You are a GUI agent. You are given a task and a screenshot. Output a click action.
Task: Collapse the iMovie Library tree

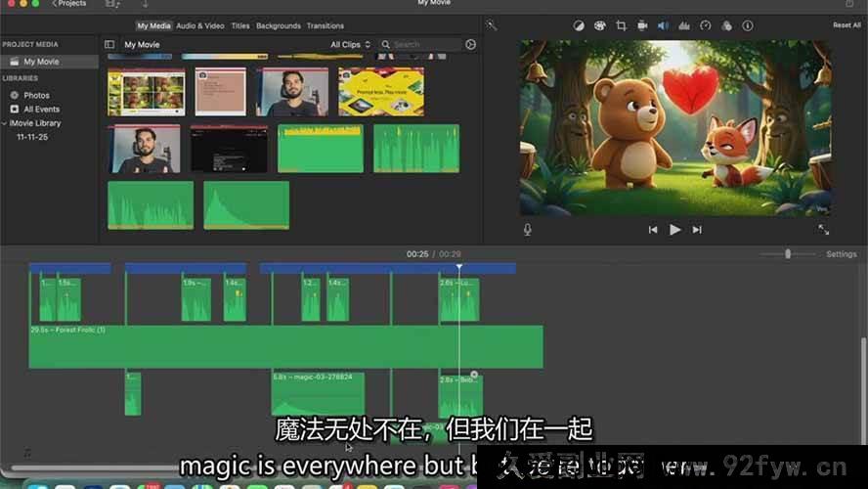[x=5, y=123]
